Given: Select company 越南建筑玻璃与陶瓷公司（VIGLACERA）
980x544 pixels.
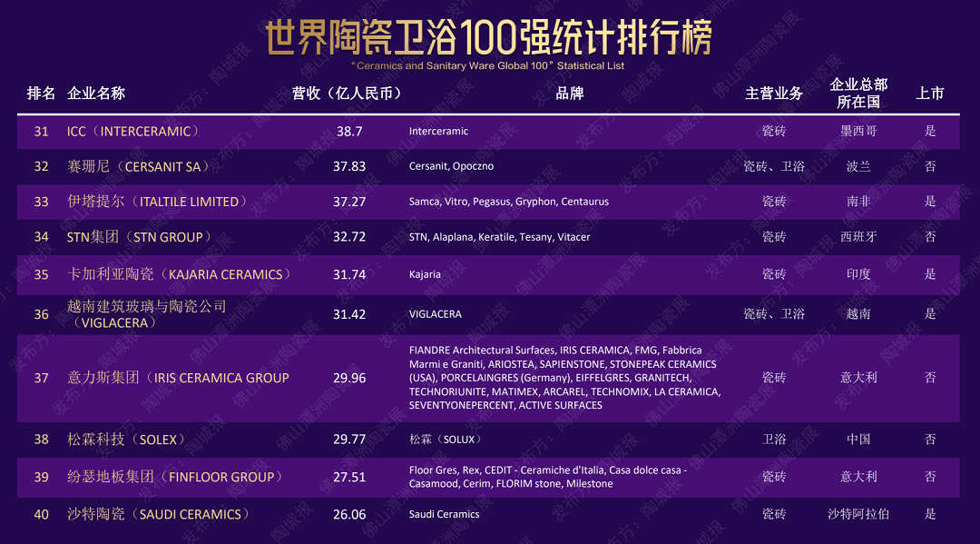Looking at the screenshot, I should pyautogui.click(x=146, y=314).
